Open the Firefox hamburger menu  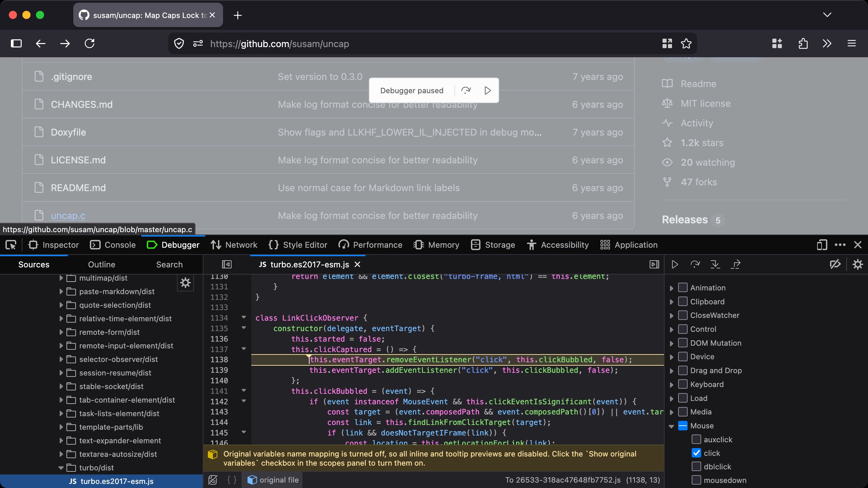pyautogui.click(x=851, y=43)
